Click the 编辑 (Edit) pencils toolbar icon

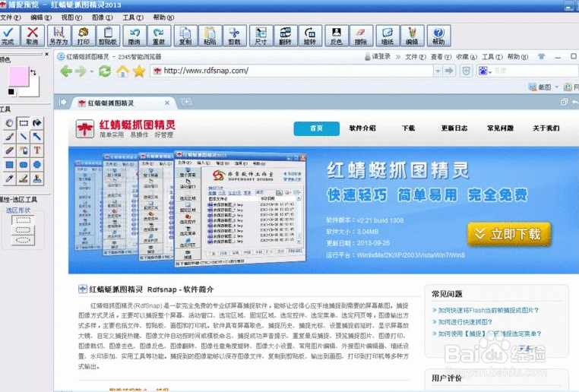click(x=412, y=36)
